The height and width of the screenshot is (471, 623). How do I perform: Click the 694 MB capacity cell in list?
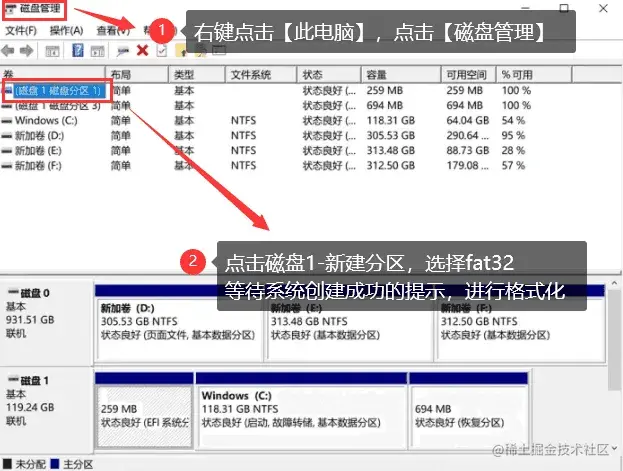point(385,106)
